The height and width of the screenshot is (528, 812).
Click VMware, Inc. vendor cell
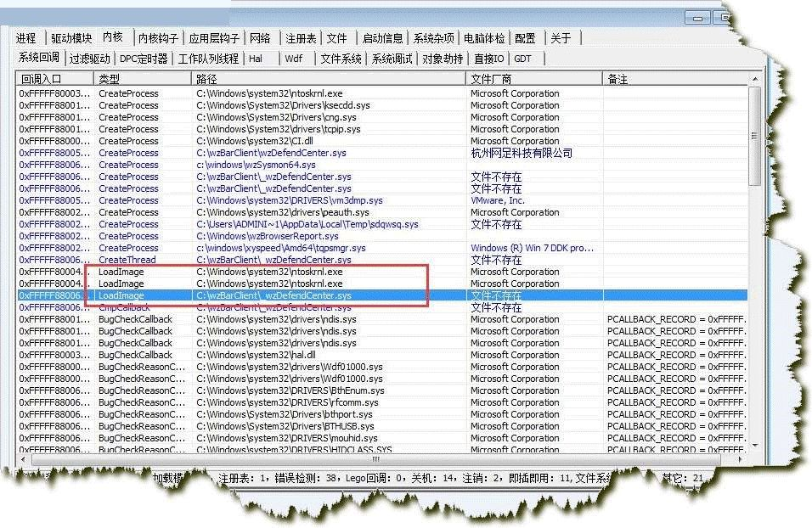tap(497, 201)
